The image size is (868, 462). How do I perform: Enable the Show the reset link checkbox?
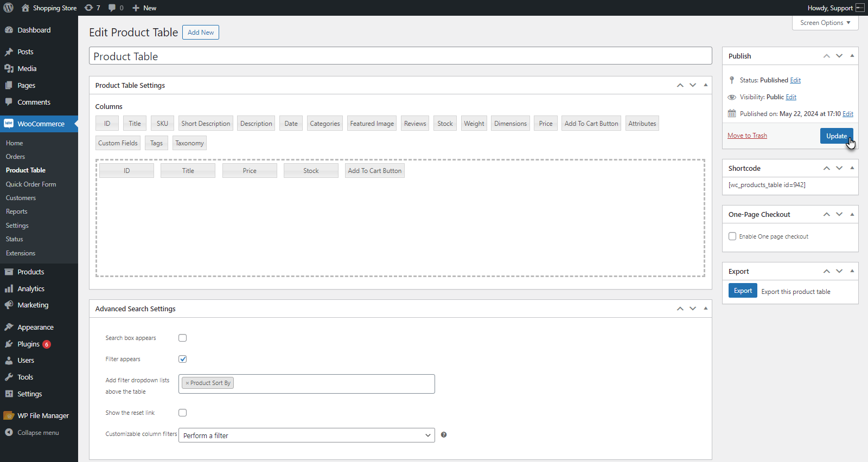(x=183, y=413)
